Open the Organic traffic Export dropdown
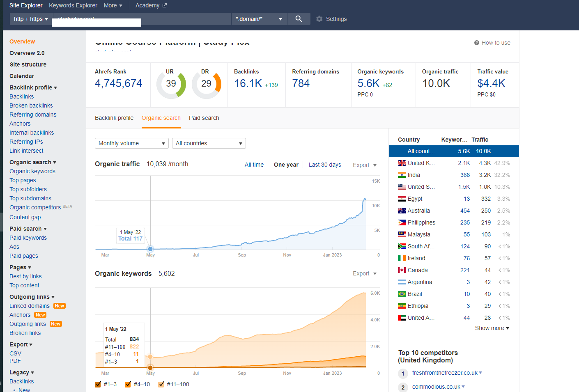The width and height of the screenshot is (579, 392). click(x=365, y=165)
